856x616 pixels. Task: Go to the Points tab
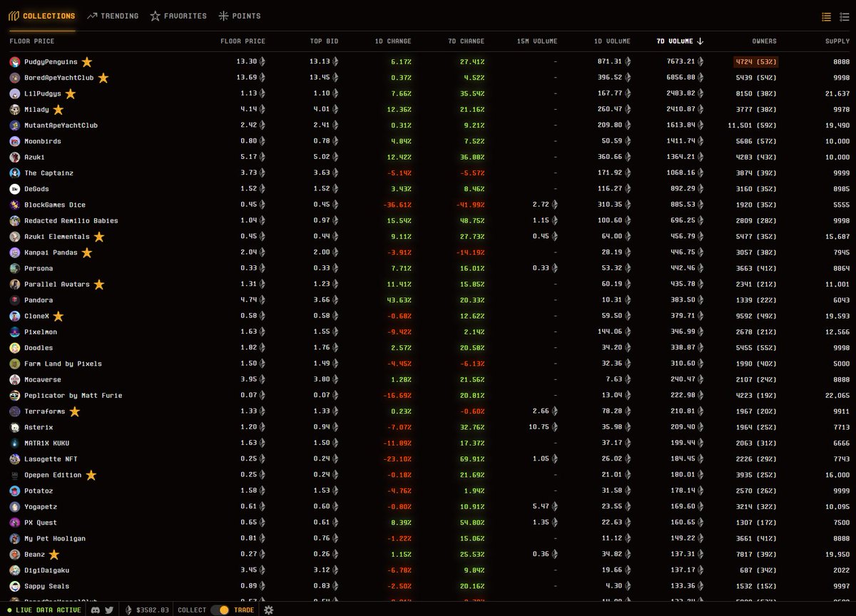[x=240, y=16]
